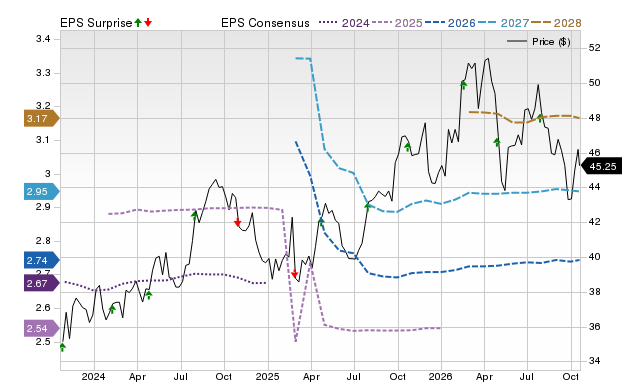Click the 2.6 EPS axis label
This screenshot has height=382, width=640.
pos(43,307)
